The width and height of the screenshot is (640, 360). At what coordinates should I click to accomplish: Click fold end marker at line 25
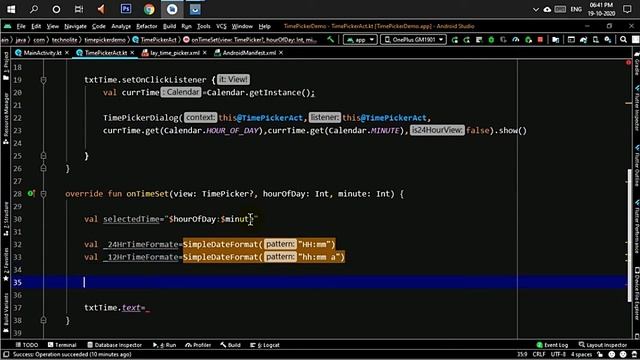[x=43, y=156]
